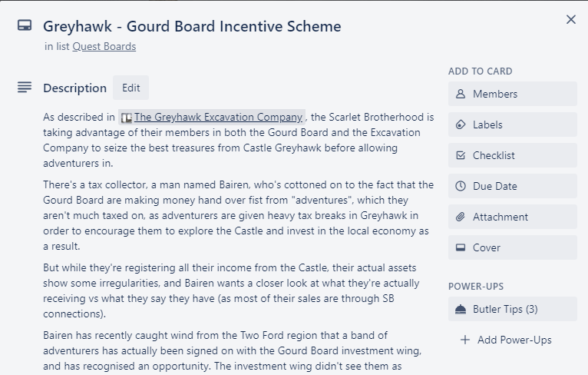This screenshot has height=375, width=588.
Task: Click the Members person icon
Action: tap(460, 94)
